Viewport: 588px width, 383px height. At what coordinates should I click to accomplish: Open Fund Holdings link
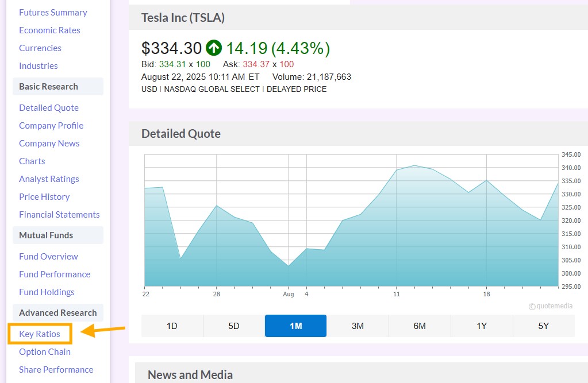pyautogui.click(x=47, y=292)
